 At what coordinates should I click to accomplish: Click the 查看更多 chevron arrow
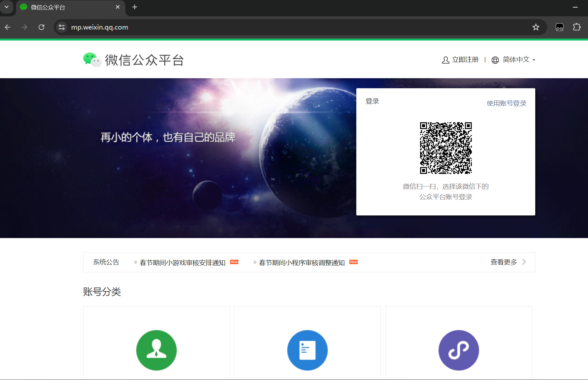(524, 262)
